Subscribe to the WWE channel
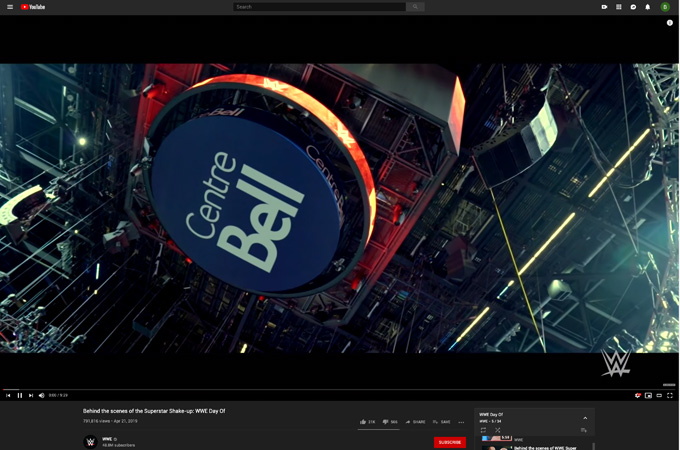Screen dimensions: 680x450 (450, 442)
